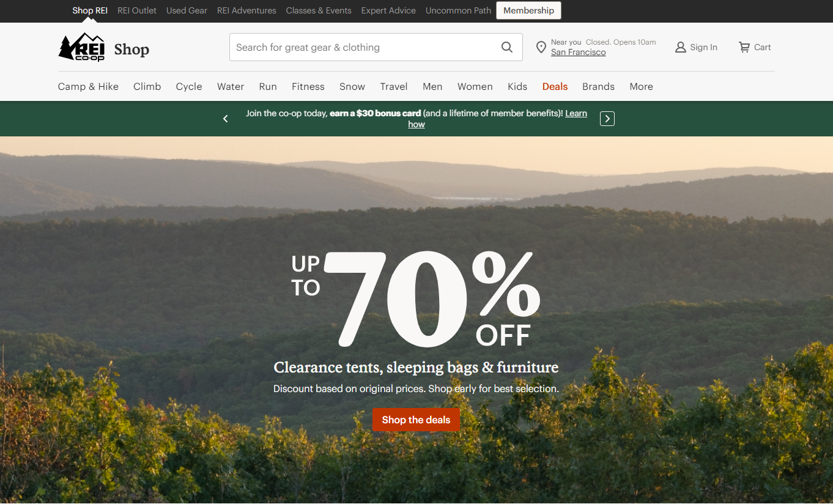
Task: Click the Membership button
Action: [528, 10]
